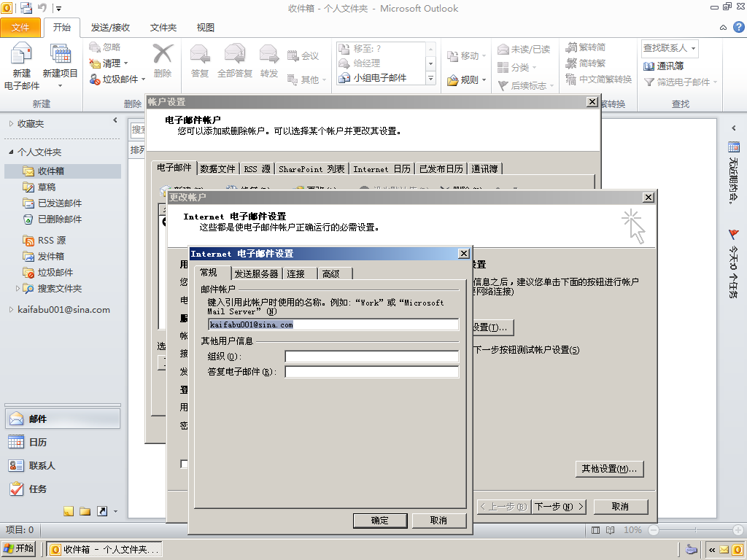Click the Notes icon at navigation bottom
The height and width of the screenshot is (560, 747).
click(x=69, y=511)
